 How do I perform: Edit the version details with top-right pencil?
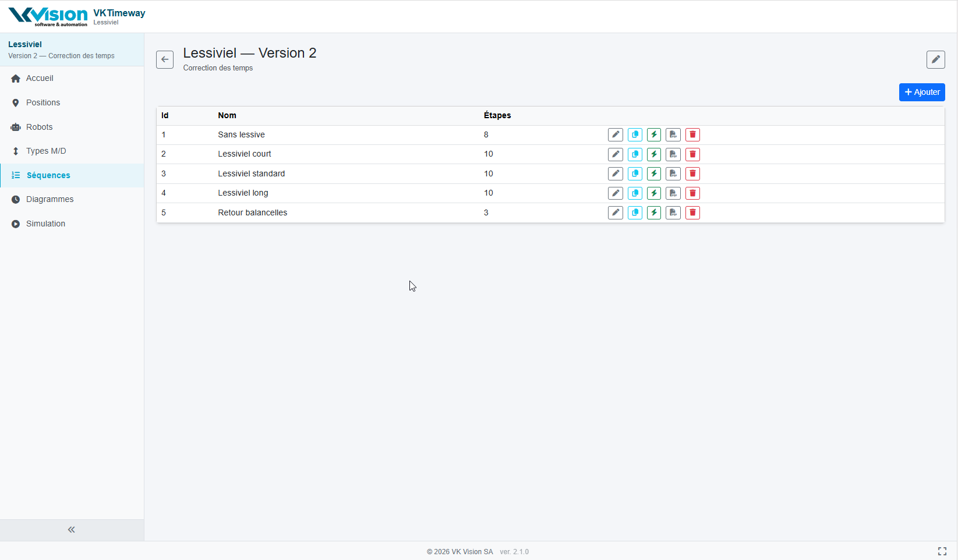point(935,59)
